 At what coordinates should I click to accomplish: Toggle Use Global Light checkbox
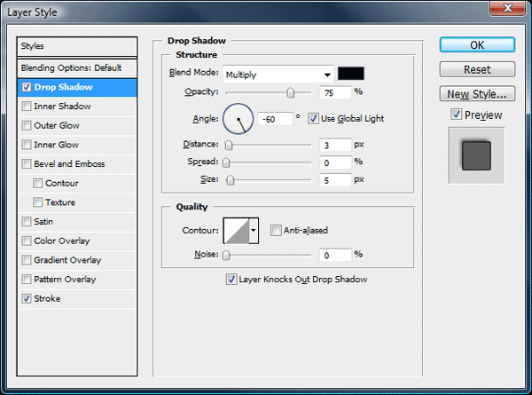(313, 119)
